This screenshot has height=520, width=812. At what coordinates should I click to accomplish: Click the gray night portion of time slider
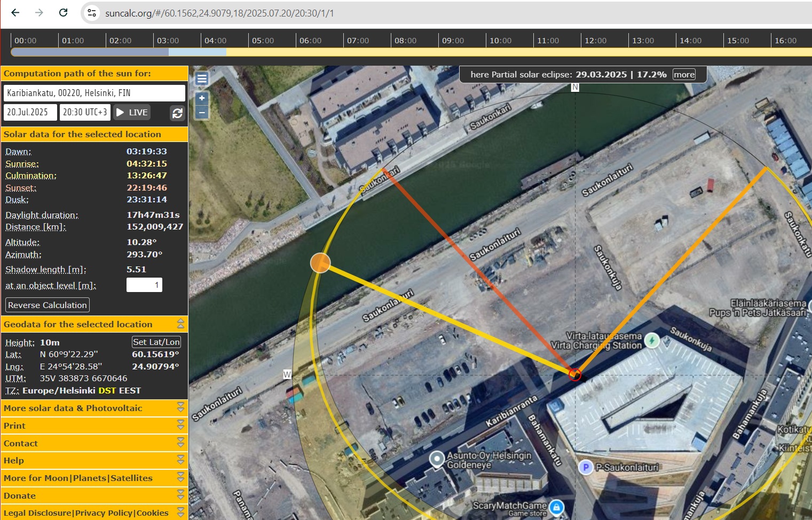coord(90,52)
